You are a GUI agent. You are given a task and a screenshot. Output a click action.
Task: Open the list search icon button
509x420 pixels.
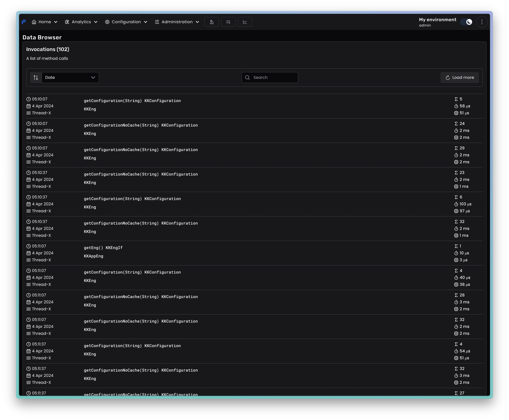pyautogui.click(x=228, y=22)
